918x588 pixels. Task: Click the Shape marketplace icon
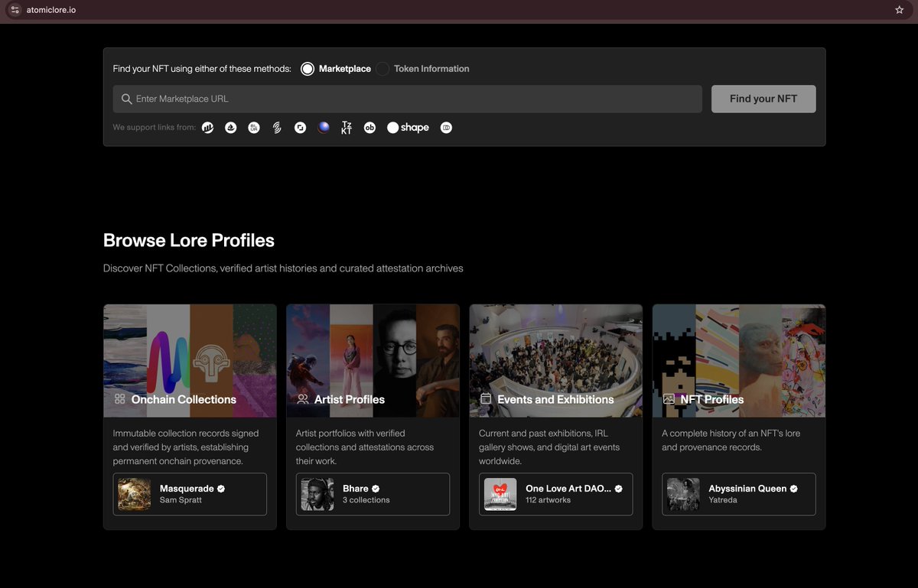(x=408, y=127)
